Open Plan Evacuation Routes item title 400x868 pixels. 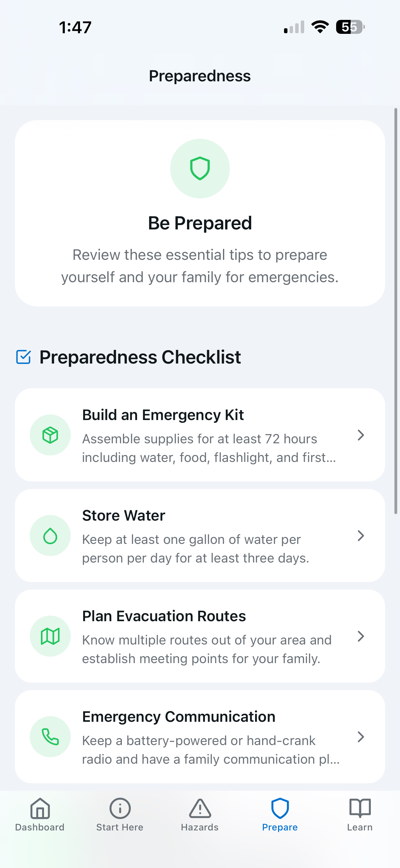[164, 616]
